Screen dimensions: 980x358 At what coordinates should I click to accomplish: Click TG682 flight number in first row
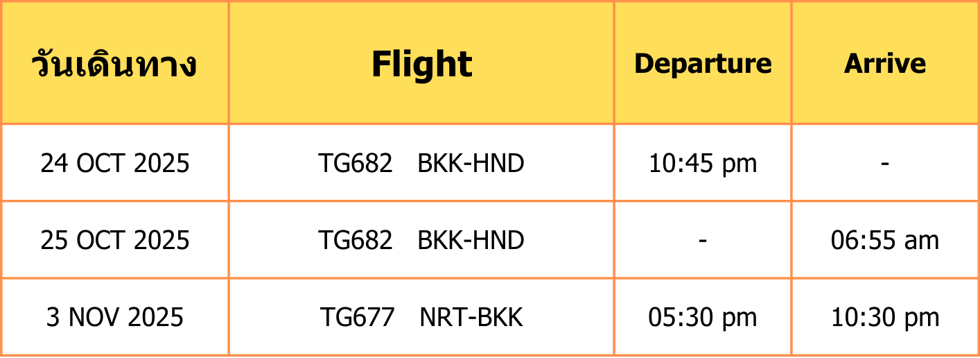pyautogui.click(x=356, y=164)
